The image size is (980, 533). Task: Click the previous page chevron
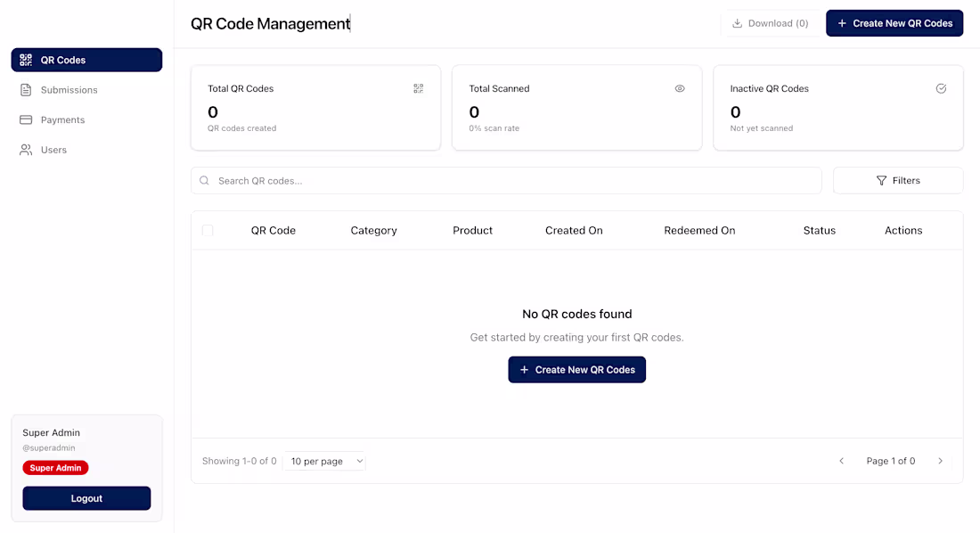[841, 461]
